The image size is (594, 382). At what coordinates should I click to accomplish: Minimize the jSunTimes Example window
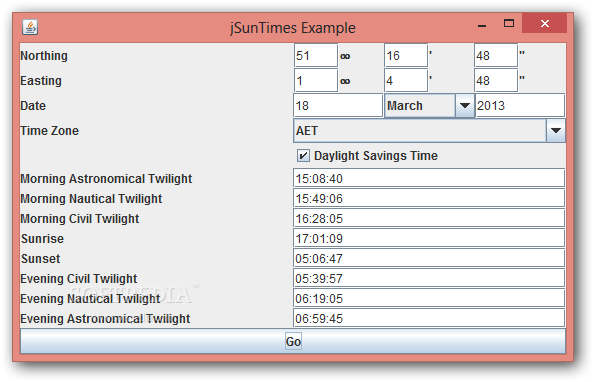482,26
